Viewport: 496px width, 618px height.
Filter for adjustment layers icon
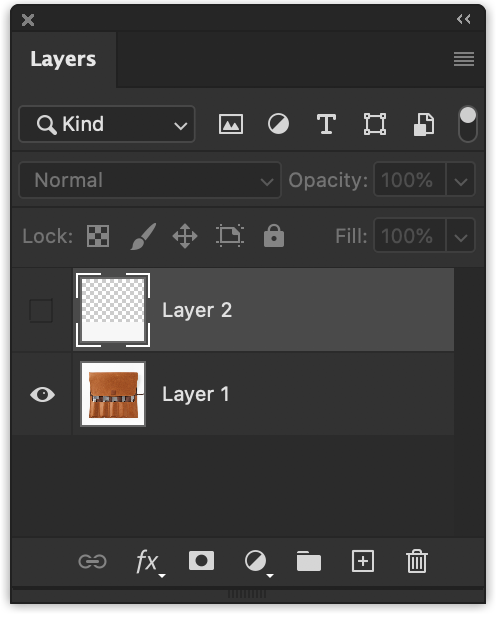pyautogui.click(x=278, y=124)
